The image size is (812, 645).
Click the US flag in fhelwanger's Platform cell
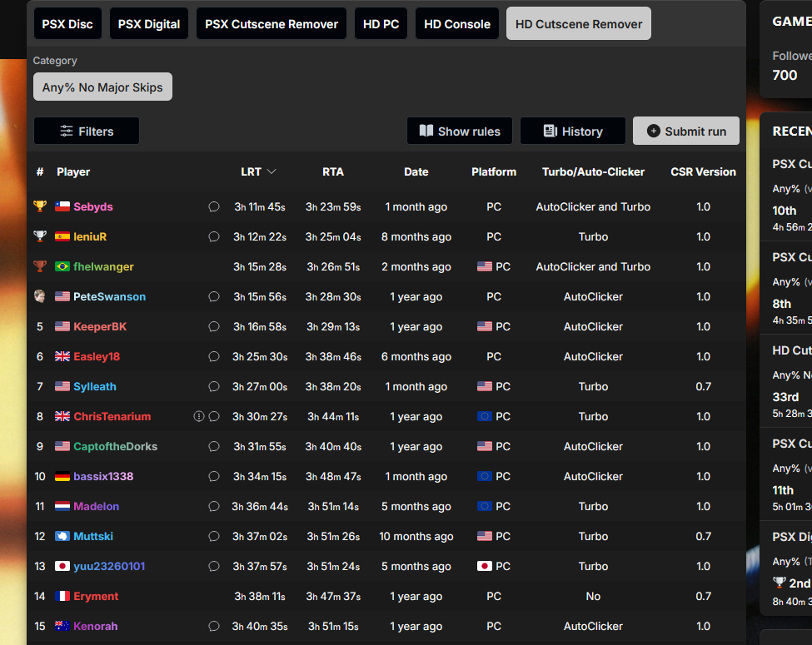click(x=485, y=266)
